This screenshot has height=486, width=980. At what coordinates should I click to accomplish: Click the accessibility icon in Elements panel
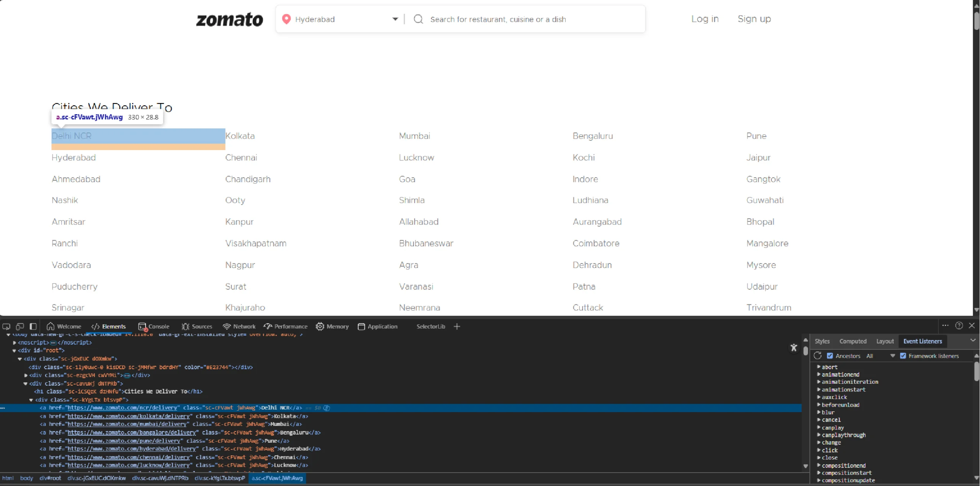coord(794,348)
